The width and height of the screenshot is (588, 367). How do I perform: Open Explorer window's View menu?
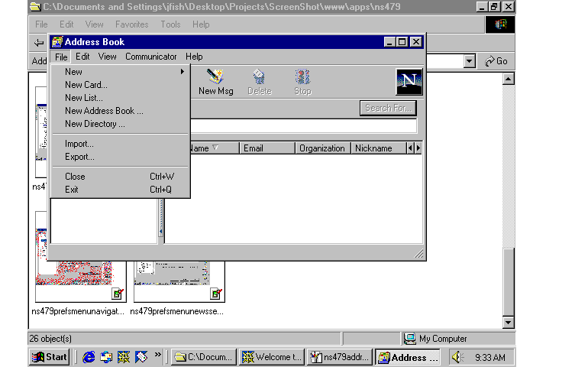[x=94, y=24]
